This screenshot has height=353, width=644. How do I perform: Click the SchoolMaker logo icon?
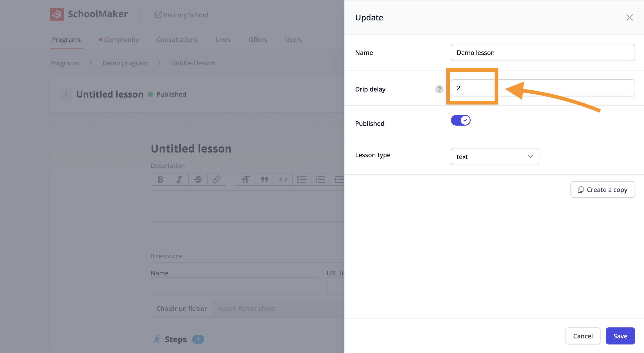pyautogui.click(x=57, y=14)
